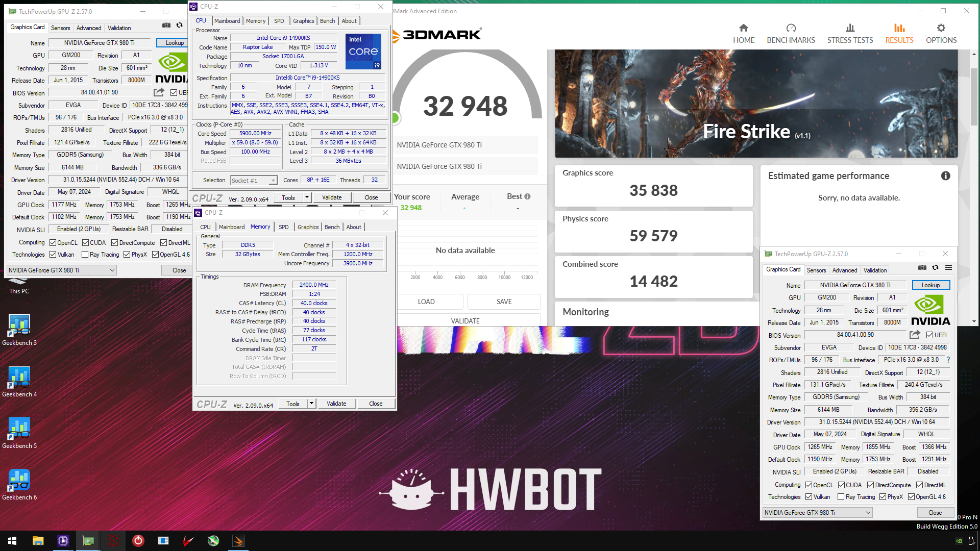
Task: Open hamburger menu in lower-right GPU-Z
Action: (948, 267)
